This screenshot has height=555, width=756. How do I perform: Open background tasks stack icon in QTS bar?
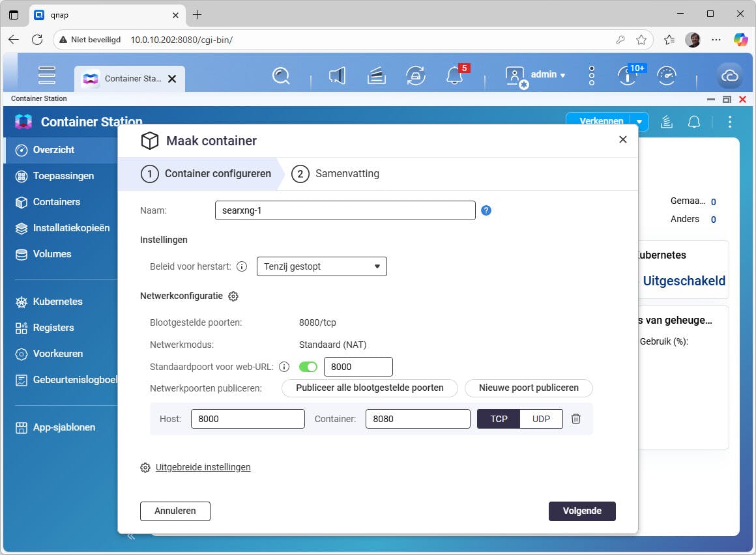(376, 76)
